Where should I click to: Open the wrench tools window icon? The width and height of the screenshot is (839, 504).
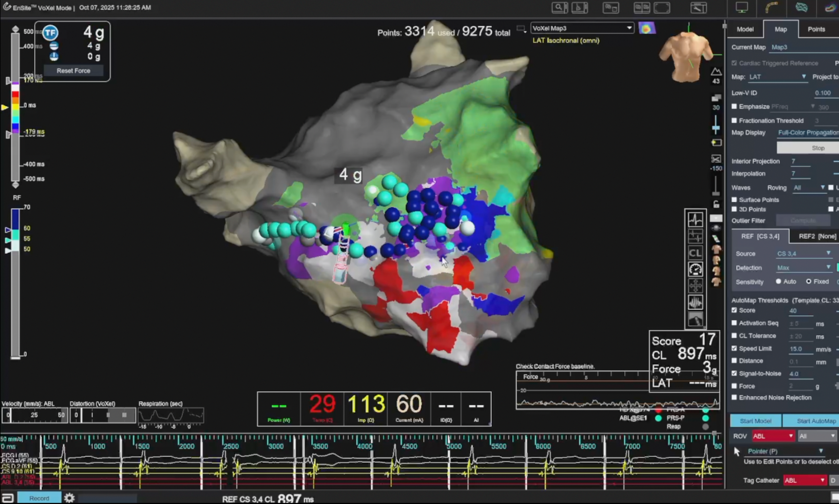pos(698,8)
